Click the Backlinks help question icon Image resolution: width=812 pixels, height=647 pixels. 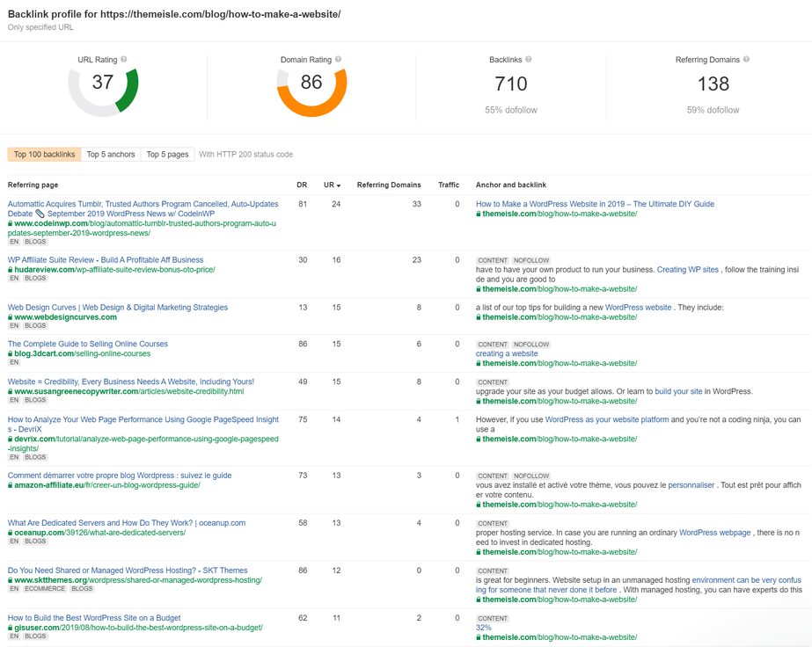click(528, 60)
